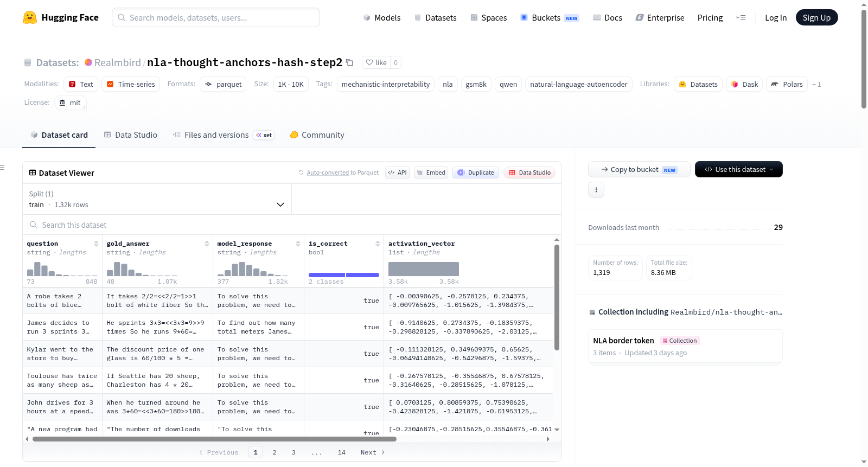Viewport: 868px width, 467px height.
Task: Select the Dask library tag
Action: tap(744, 84)
